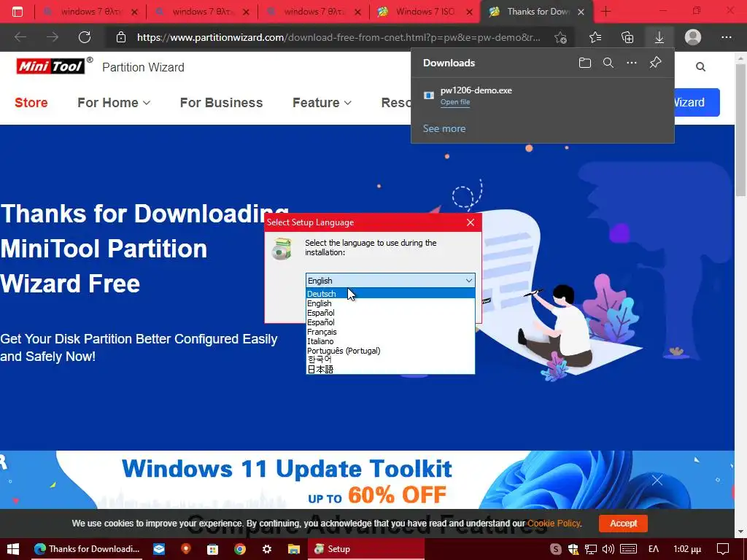The image size is (747, 560).
Task: Click the touch keyboard tray icon
Action: pos(629,549)
